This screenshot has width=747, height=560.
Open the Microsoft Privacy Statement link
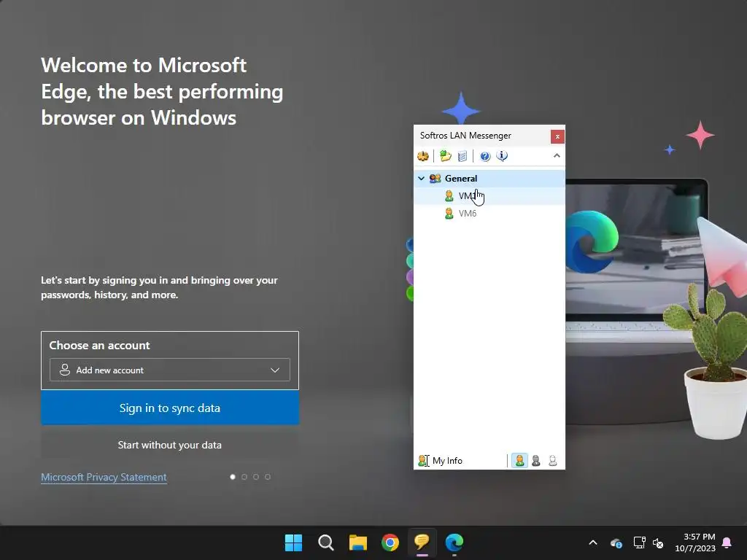coord(104,477)
